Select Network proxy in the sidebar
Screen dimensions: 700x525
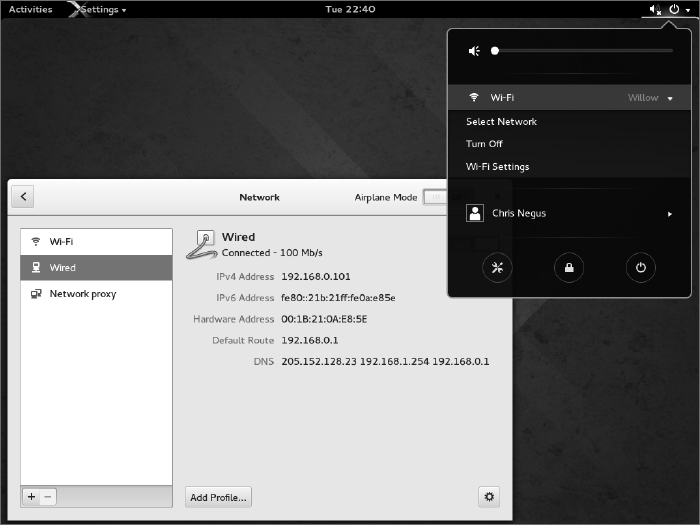(x=83, y=294)
